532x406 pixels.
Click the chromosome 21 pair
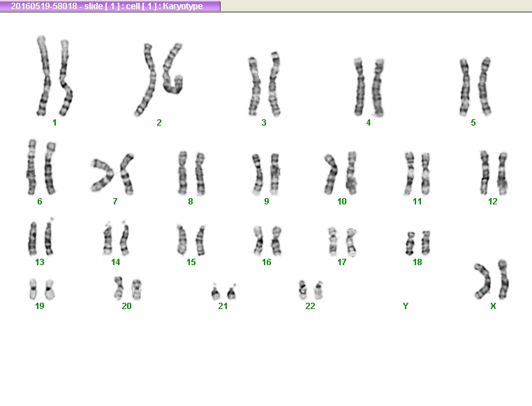(223, 292)
